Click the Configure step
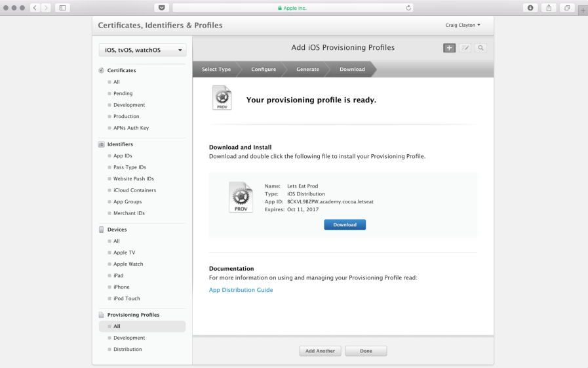The height and width of the screenshot is (368, 588). 264,69
